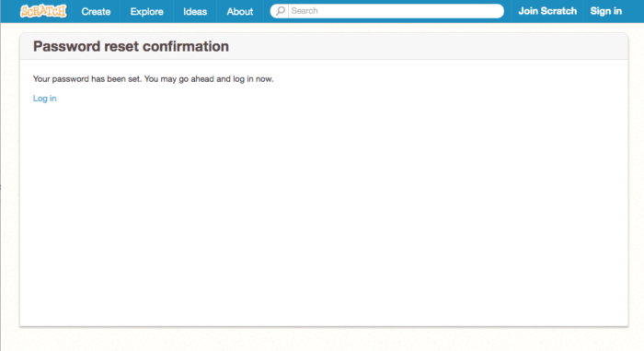Click the cream page background below the panel
Screen dimensions: 644x351
324,340
